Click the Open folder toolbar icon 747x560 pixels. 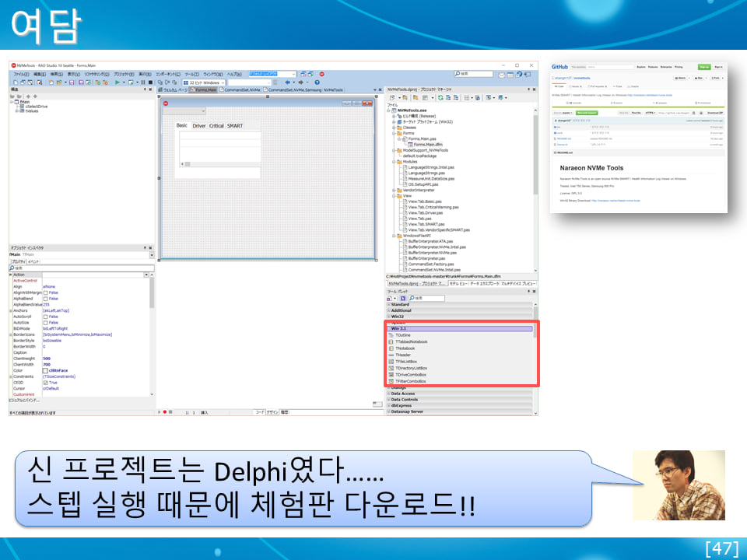tap(59, 82)
